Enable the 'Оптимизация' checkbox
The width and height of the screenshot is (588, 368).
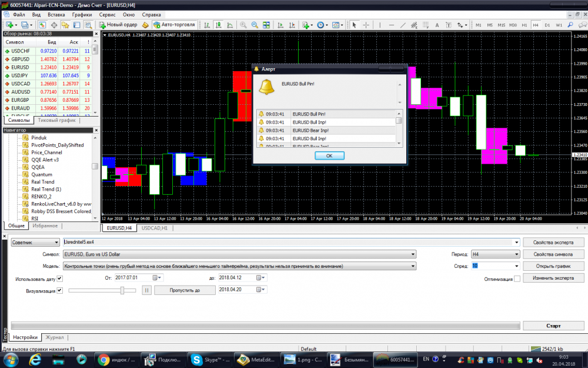(517, 279)
